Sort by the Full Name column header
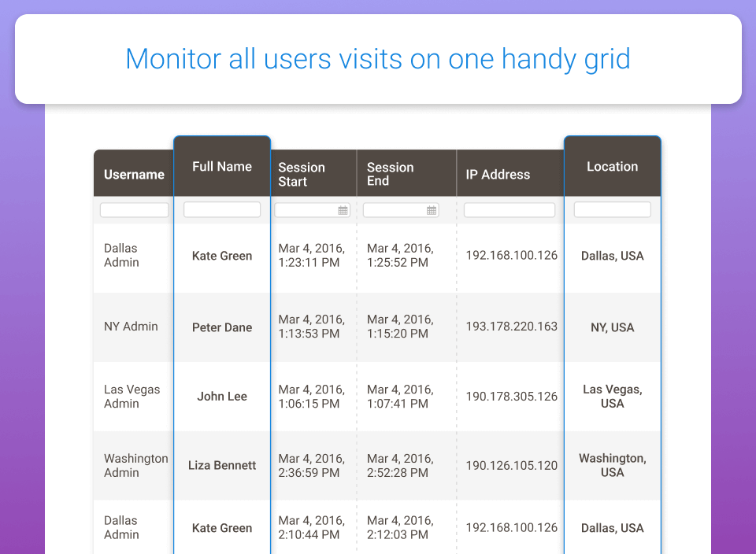Viewport: 756px width, 554px height. (222, 167)
